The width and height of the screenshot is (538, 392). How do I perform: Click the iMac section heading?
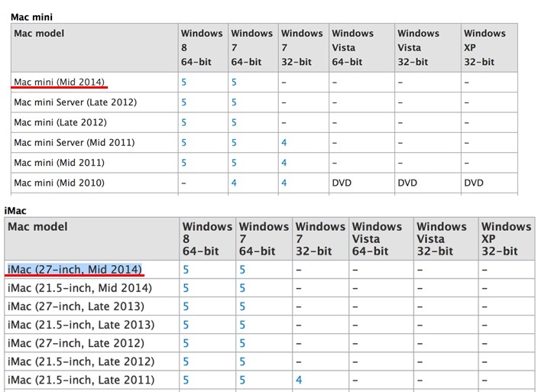click(15, 211)
